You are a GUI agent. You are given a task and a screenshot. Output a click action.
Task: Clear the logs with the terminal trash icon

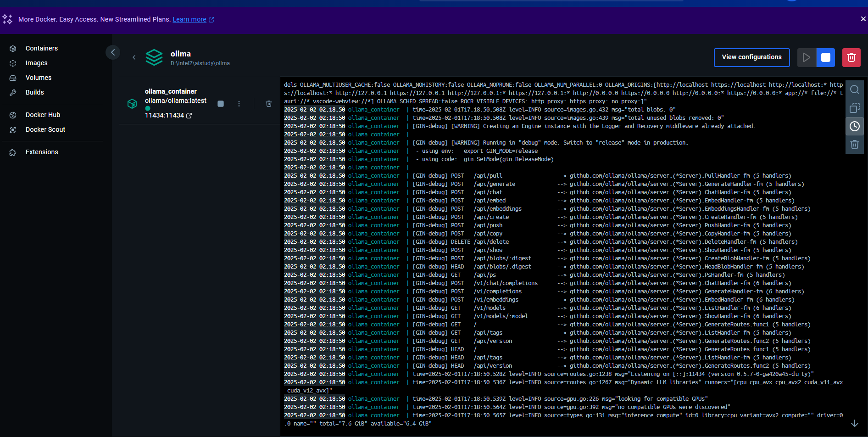855,145
